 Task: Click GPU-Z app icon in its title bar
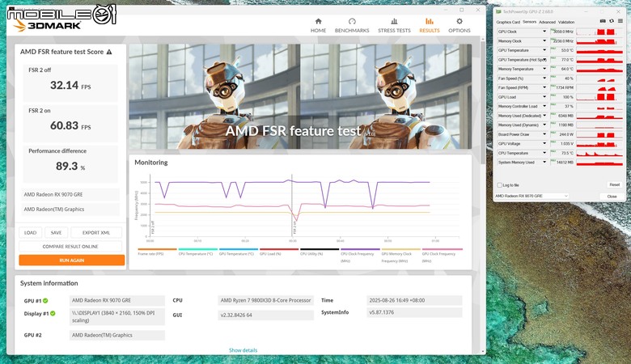tap(499, 11)
